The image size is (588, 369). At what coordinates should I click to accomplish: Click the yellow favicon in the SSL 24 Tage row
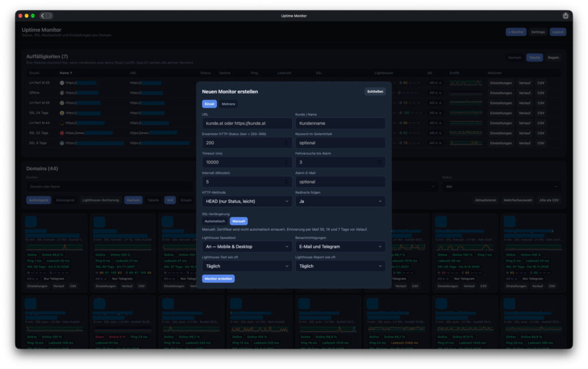62,113
